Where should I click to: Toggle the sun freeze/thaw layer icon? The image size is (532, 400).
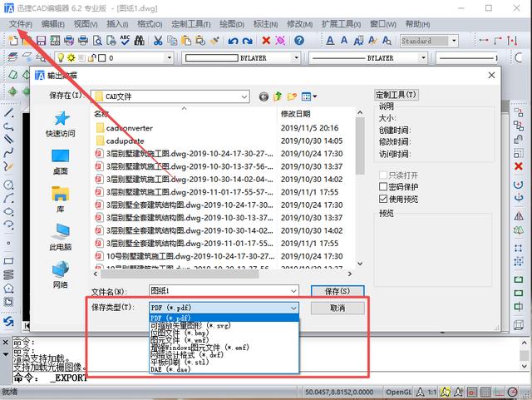tap(71, 57)
